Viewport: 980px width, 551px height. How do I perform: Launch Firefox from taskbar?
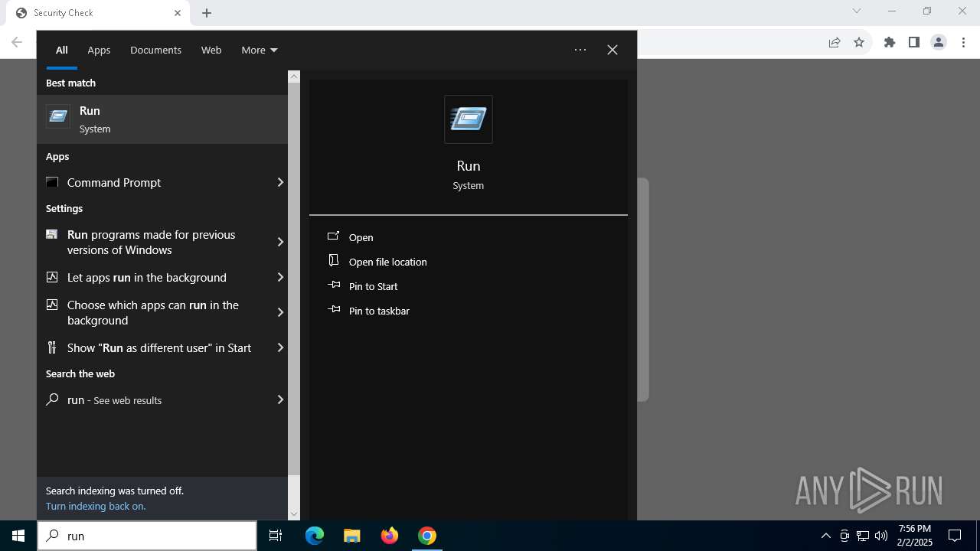coord(390,536)
